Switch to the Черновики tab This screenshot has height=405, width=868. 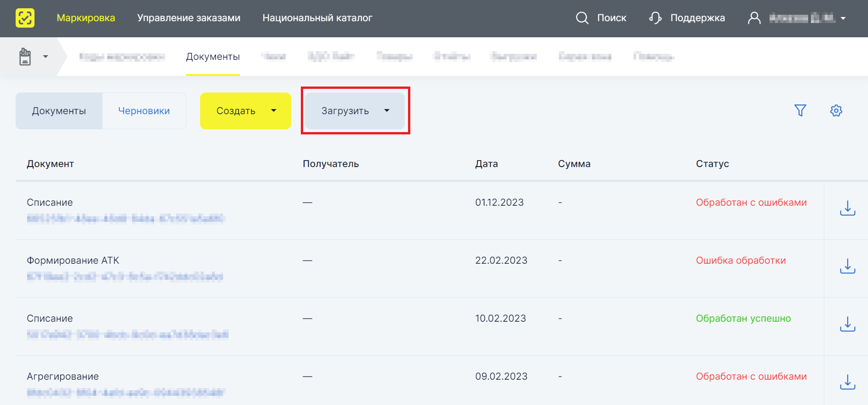[x=144, y=111]
